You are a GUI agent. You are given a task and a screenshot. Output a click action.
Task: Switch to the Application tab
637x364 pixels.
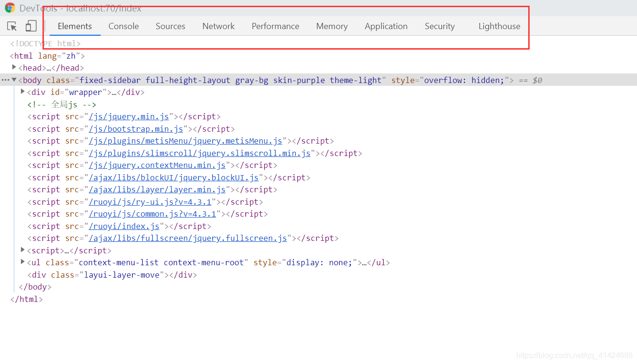(x=386, y=26)
